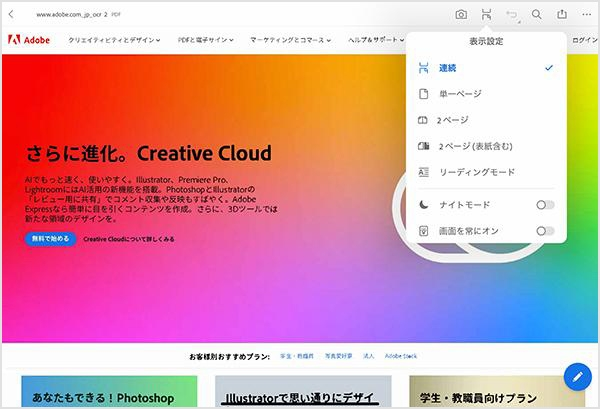Expand マーケティングとコマース menu
Image resolution: width=600 pixels, height=409 pixels.
click(x=291, y=40)
